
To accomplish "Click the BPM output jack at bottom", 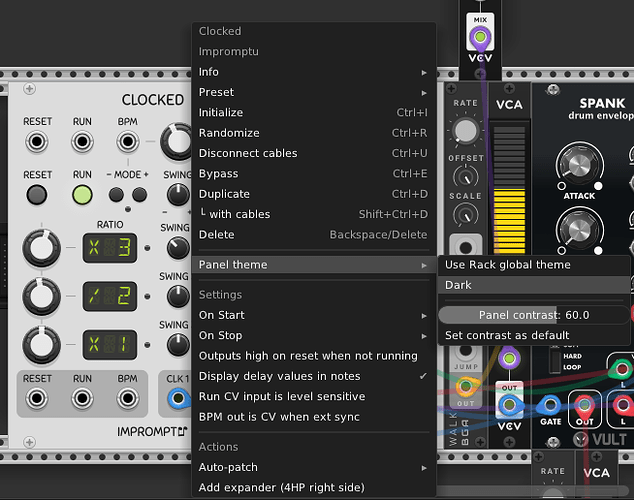I will pos(128,398).
